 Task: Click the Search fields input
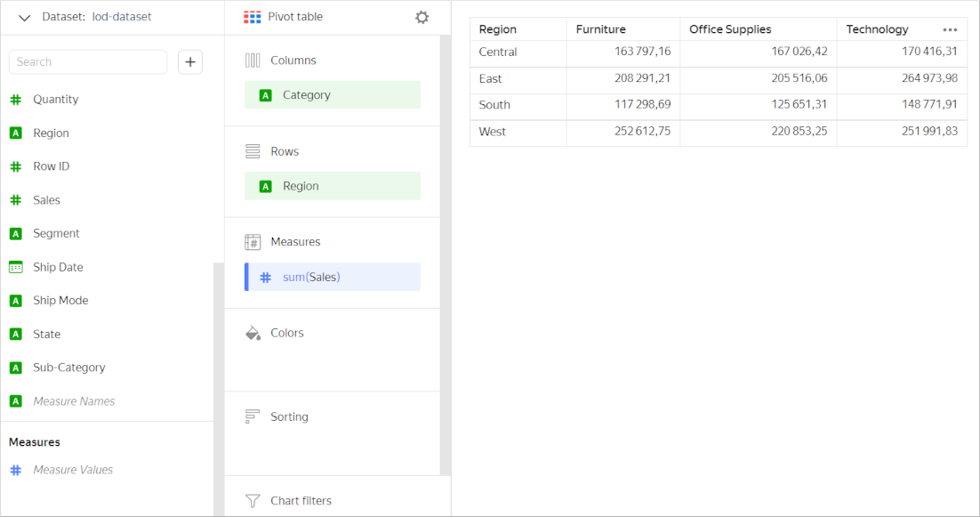(88, 61)
